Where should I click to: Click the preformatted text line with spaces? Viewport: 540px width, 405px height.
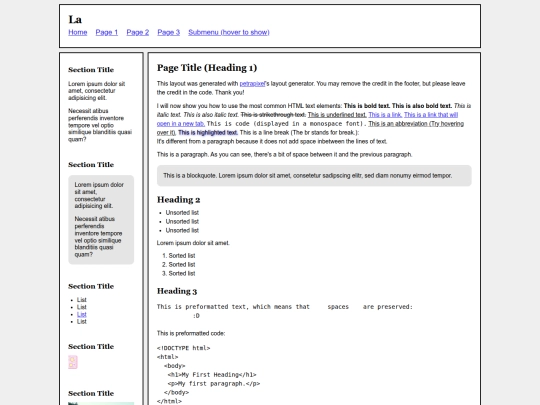click(x=285, y=307)
